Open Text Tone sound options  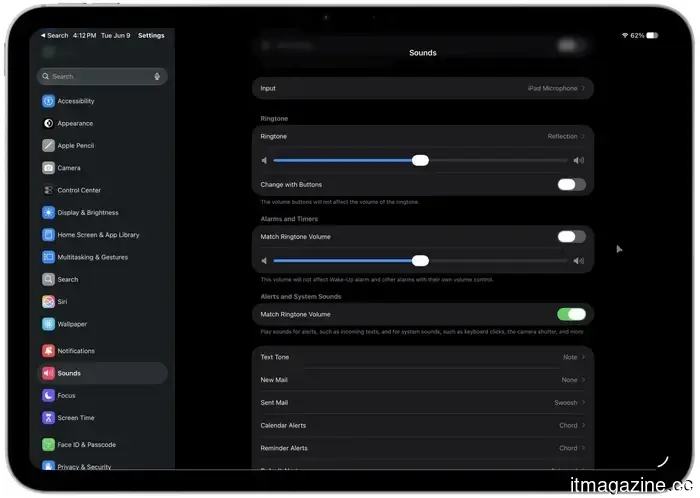click(x=423, y=357)
